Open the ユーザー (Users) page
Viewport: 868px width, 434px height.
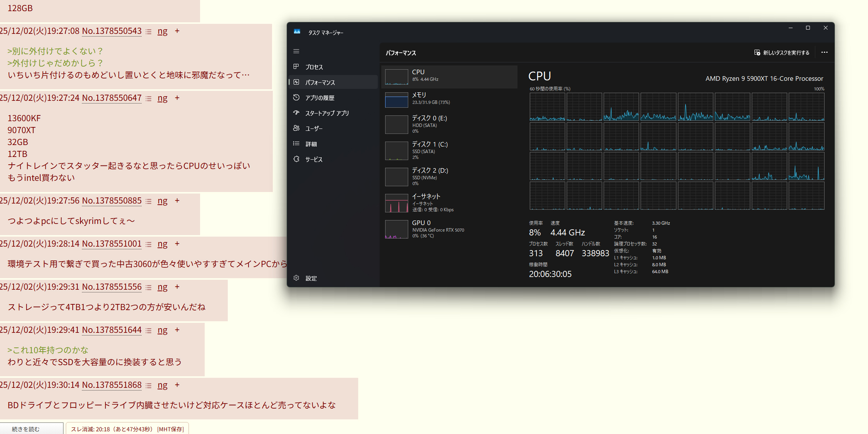pos(314,129)
